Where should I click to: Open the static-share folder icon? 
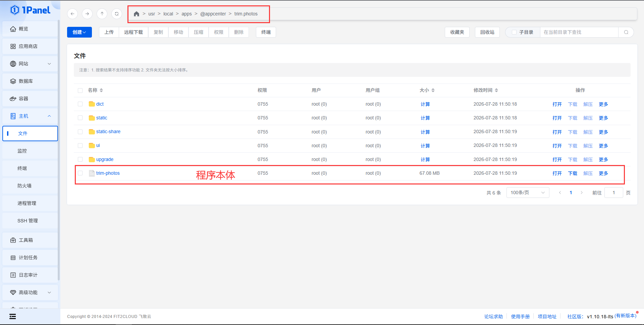tap(92, 131)
